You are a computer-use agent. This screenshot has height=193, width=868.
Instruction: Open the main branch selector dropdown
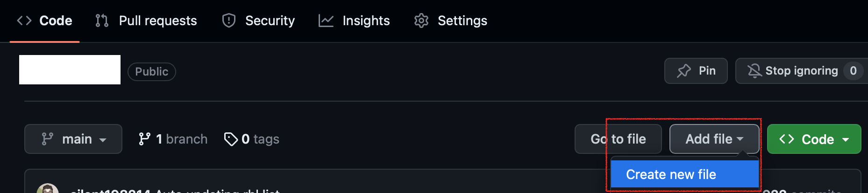(73, 139)
